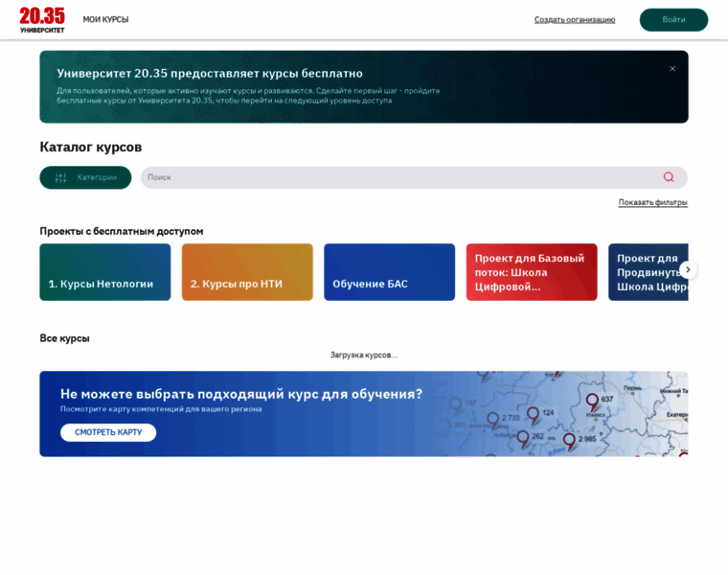Open the Обучение БАС project card

click(389, 272)
